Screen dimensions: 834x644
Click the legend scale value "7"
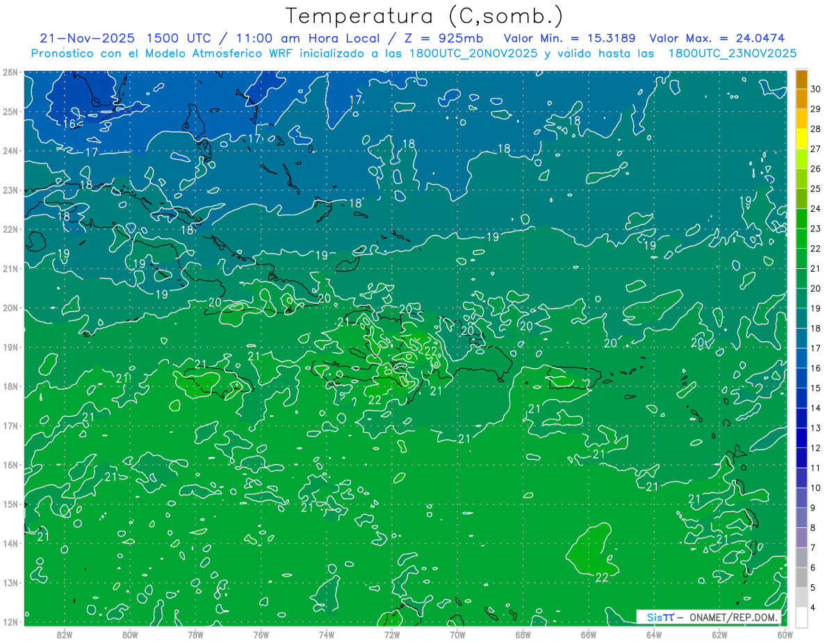click(814, 547)
